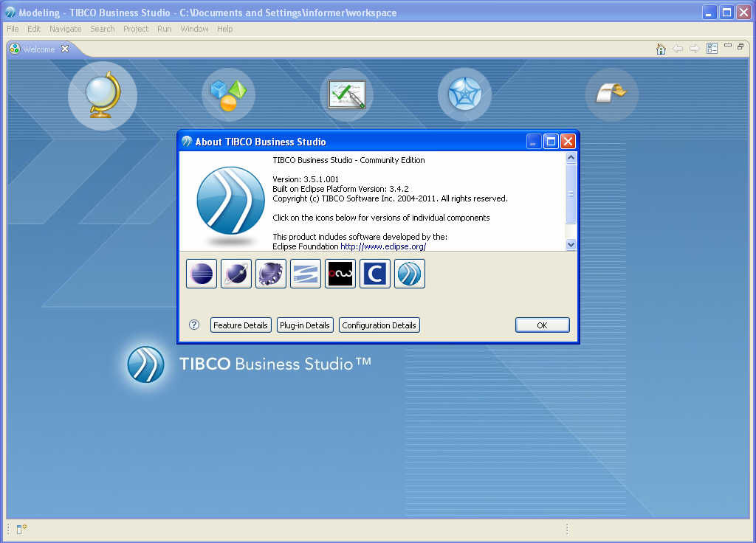Select the TIBCO Business Studio component icon
This screenshot has height=543, width=756.
pos(409,273)
